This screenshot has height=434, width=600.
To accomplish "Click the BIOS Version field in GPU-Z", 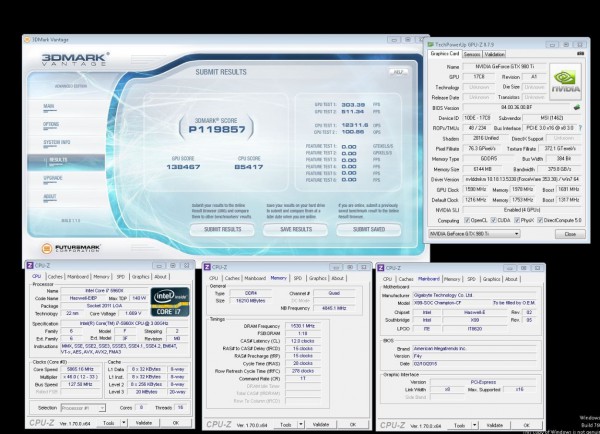I will (x=517, y=108).
